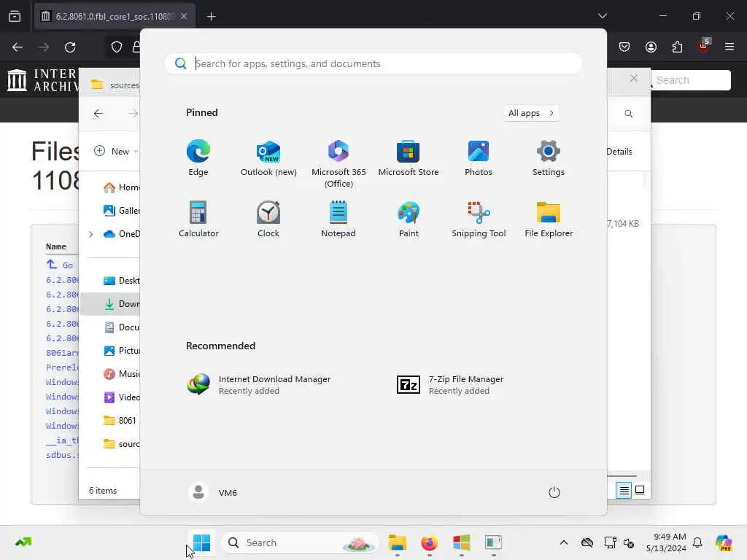The image size is (747, 560).
Task: Open the widgets icon at taskbar left
Action: (23, 542)
